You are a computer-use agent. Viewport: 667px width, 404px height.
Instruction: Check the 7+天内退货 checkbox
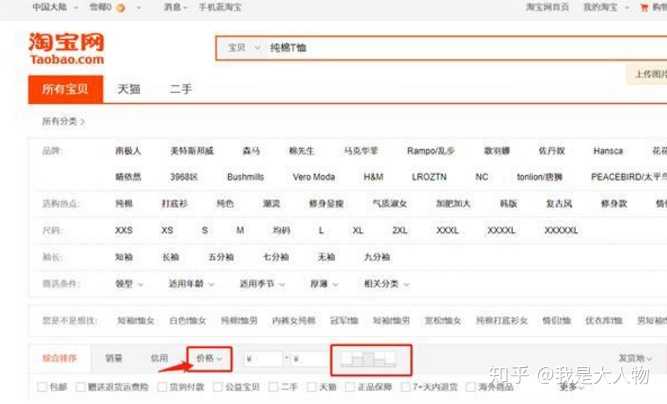point(406,387)
